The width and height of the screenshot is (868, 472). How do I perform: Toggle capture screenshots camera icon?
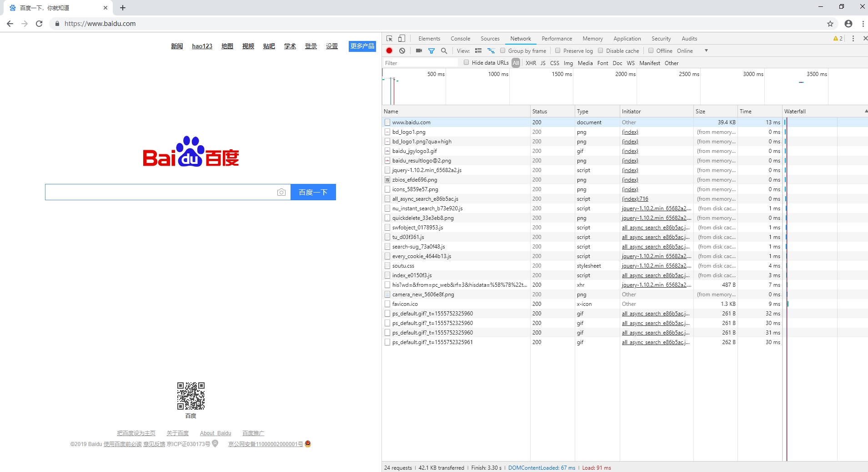tap(419, 51)
